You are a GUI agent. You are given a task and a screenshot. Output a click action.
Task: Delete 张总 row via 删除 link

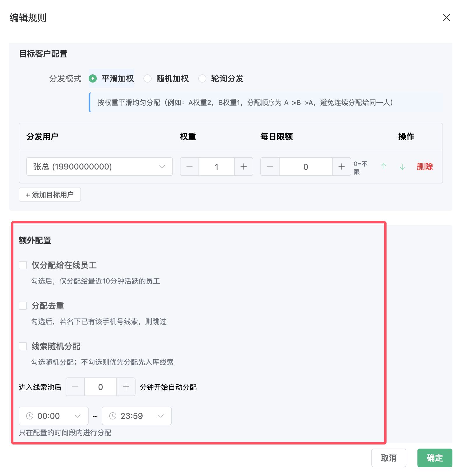point(424,167)
